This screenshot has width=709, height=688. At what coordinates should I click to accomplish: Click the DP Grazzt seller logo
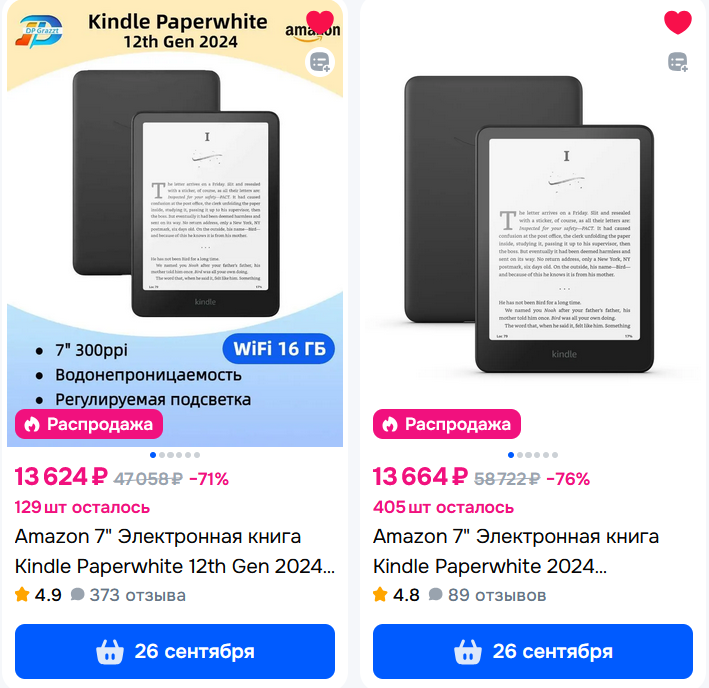pos(39,32)
